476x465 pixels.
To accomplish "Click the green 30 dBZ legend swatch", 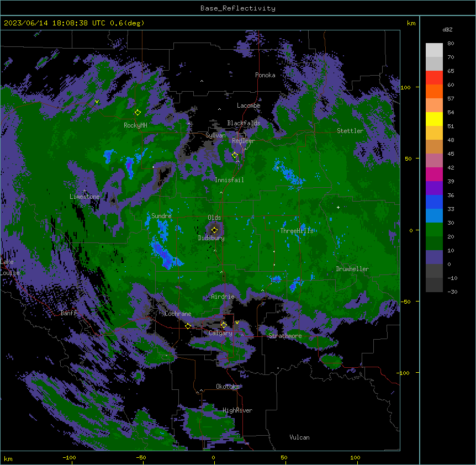I will [x=434, y=230].
